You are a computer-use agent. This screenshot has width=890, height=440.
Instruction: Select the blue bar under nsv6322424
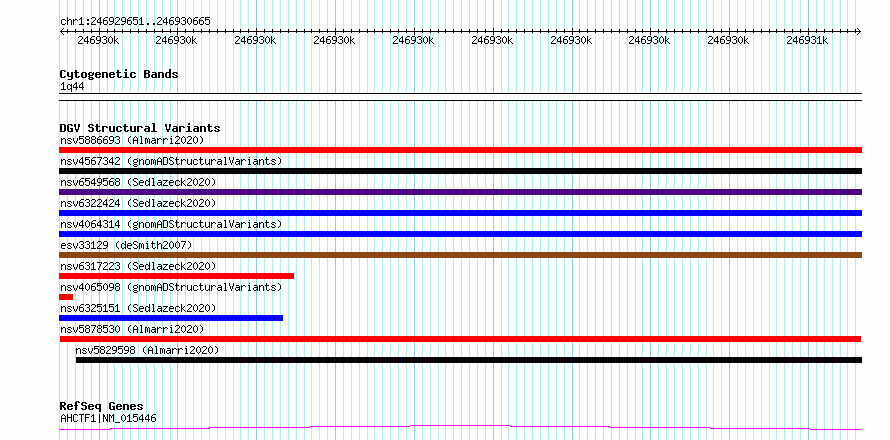coord(460,213)
